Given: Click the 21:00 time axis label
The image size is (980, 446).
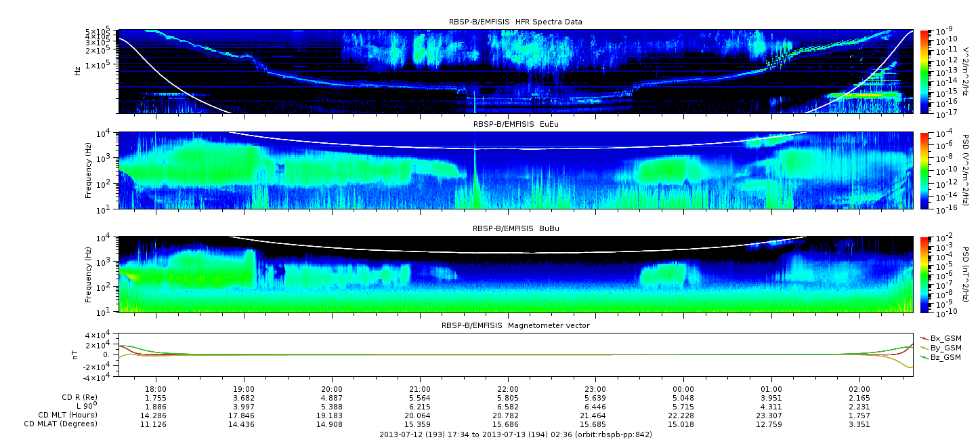Looking at the screenshot, I should (x=420, y=389).
